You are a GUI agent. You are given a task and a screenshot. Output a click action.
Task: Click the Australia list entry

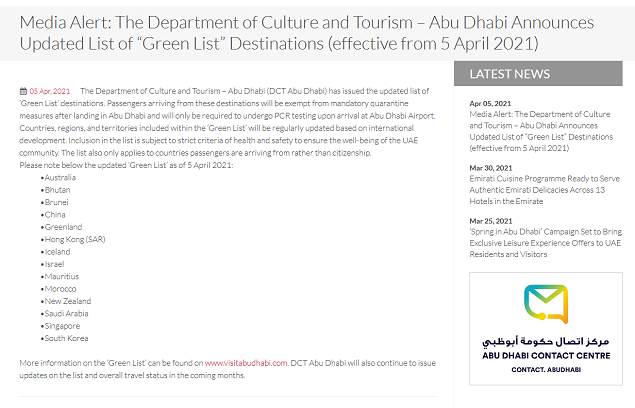point(60,177)
